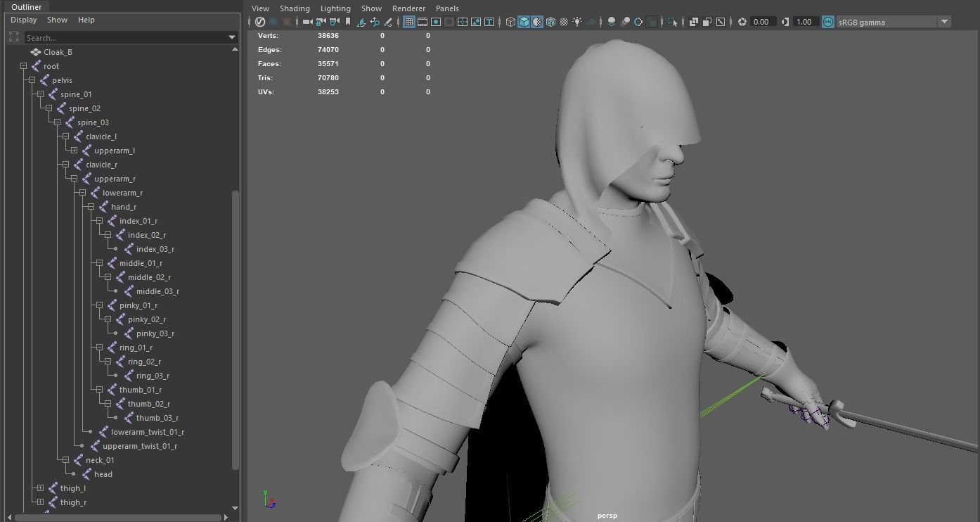Open the viewport Lighting menu
The height and width of the screenshot is (522, 980).
[x=335, y=8]
